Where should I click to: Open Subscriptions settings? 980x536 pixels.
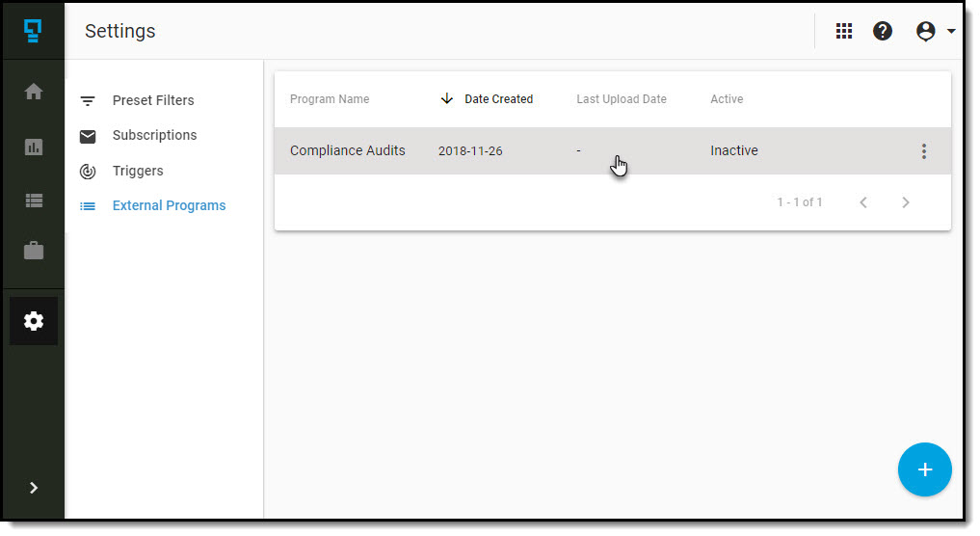(x=154, y=135)
